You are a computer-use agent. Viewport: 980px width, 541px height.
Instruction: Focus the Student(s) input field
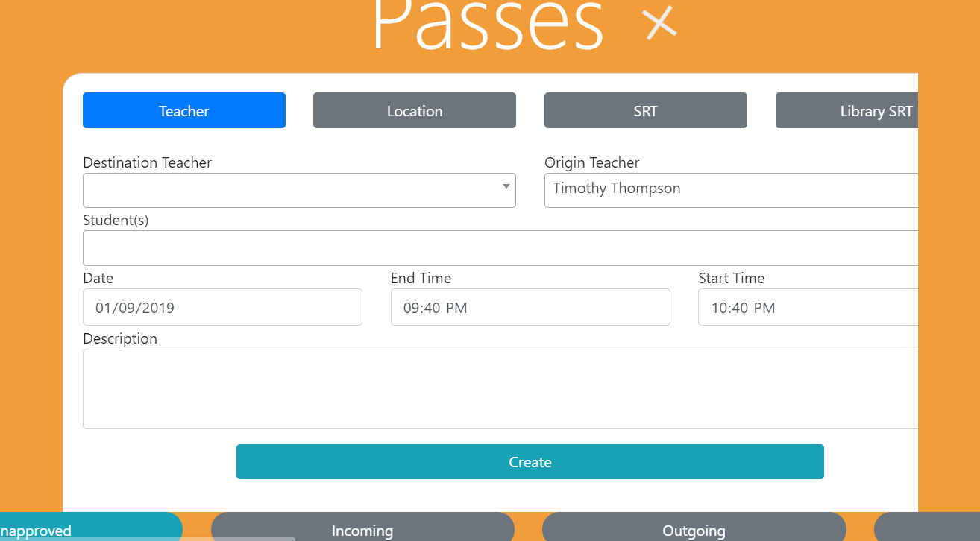[500, 248]
